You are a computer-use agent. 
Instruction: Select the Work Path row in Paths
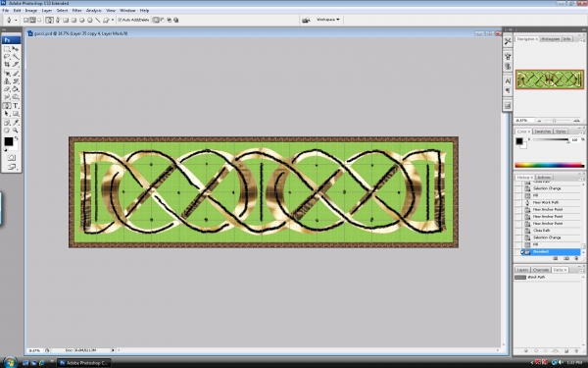pyautogui.click(x=548, y=277)
